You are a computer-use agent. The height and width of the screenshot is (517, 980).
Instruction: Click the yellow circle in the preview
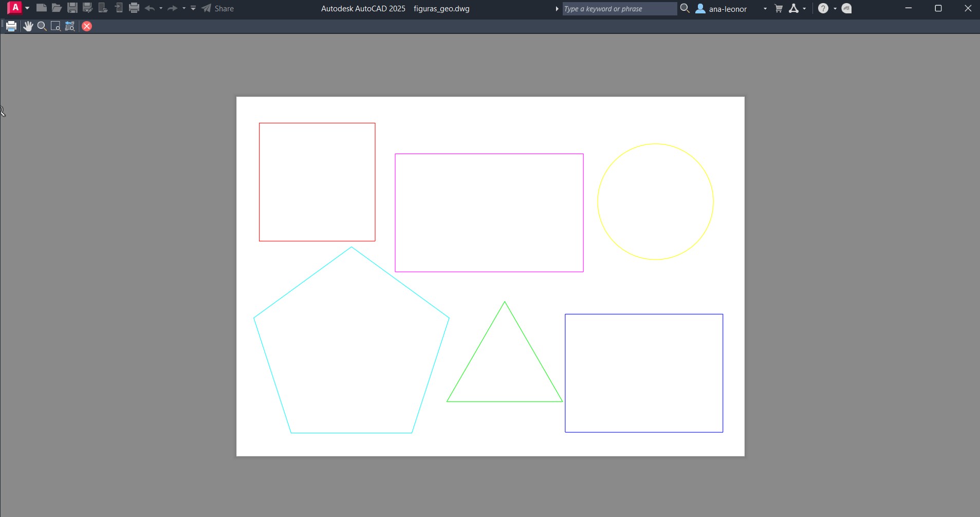pyautogui.click(x=655, y=201)
